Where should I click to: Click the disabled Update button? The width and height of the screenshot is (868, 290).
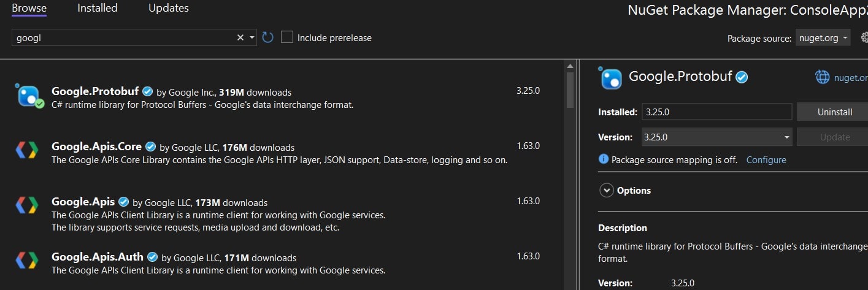[x=832, y=137]
